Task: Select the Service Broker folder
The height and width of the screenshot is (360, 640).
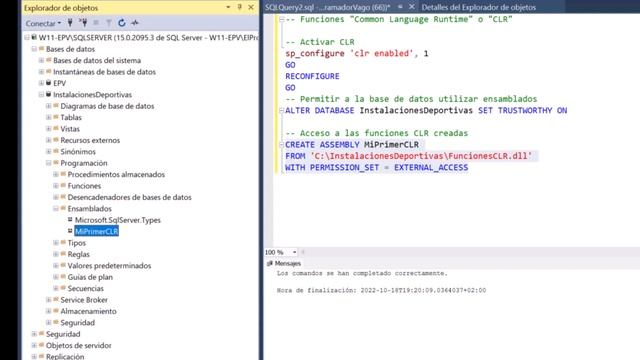Action: point(84,300)
